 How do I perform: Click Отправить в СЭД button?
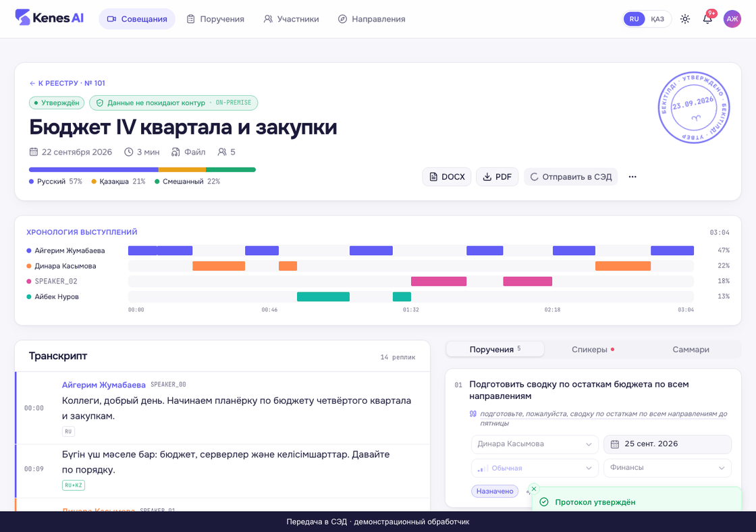[x=571, y=176]
